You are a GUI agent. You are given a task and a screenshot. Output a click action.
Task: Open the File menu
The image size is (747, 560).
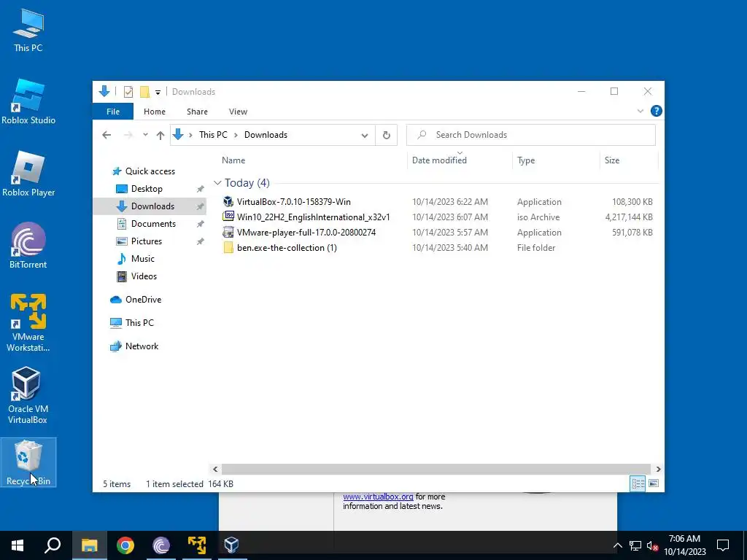(x=113, y=112)
